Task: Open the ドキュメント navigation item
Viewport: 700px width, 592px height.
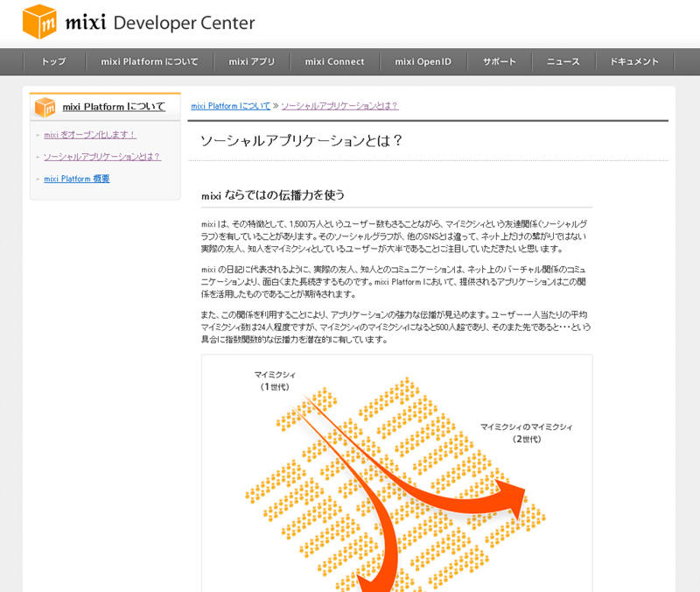Action: (634, 61)
